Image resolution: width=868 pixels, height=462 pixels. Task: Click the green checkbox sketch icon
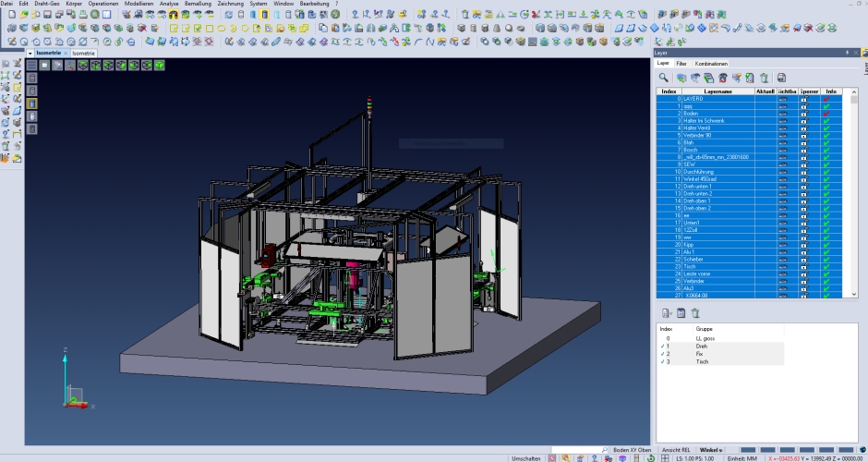pyautogui.click(x=197, y=28)
